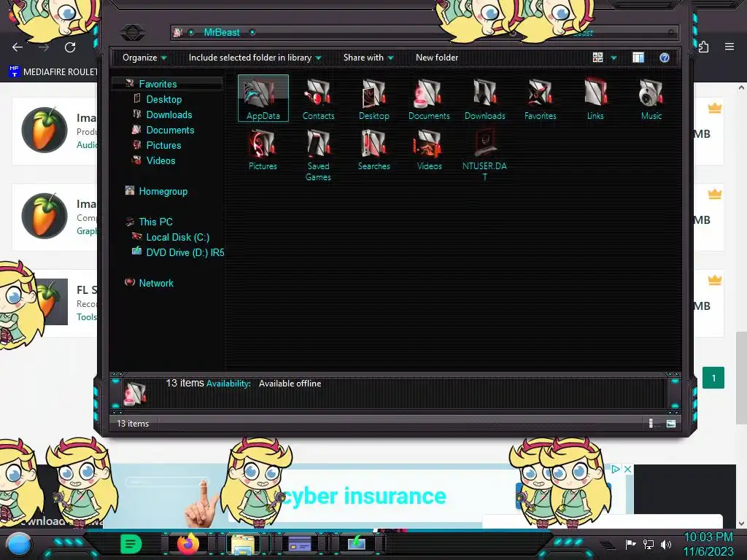
Task: Open the AppData folder
Action: tap(263, 98)
